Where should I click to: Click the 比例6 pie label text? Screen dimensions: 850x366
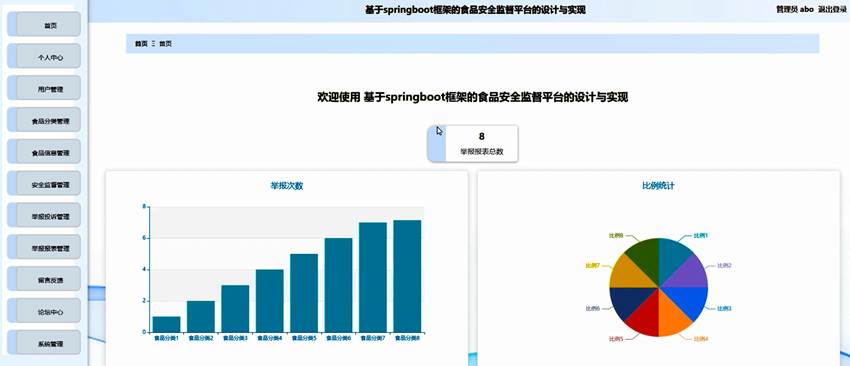pos(593,309)
